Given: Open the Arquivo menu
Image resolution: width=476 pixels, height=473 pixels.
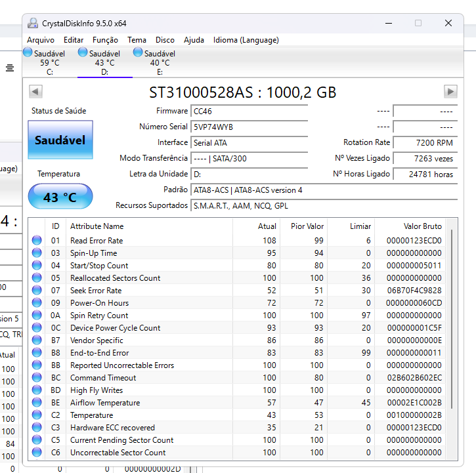Looking at the screenshot, I should tap(41, 40).
